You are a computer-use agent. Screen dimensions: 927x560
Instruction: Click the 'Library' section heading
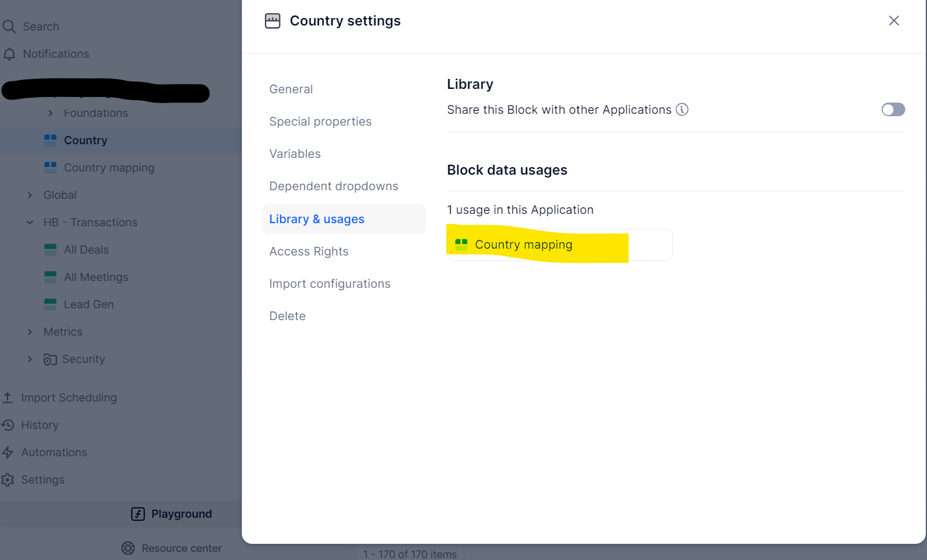tap(470, 85)
